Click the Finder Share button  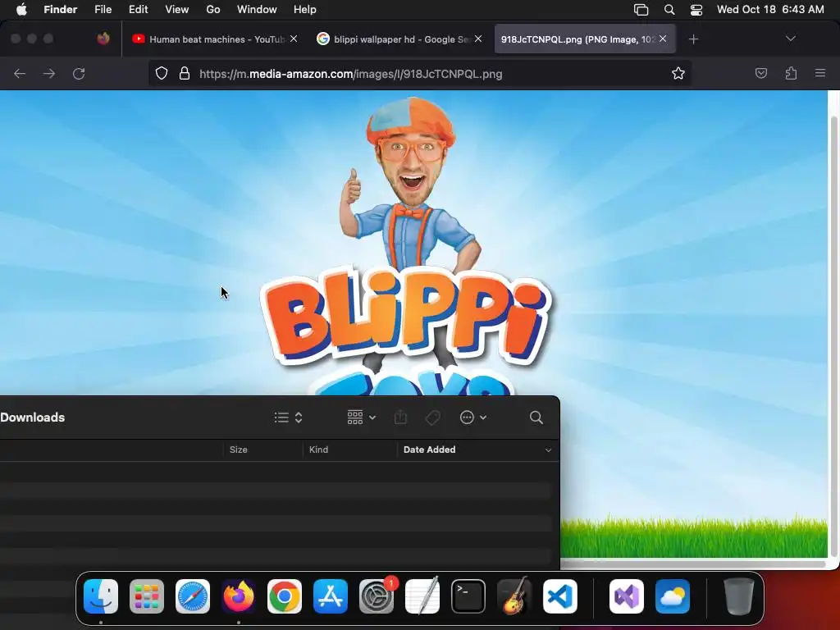click(400, 418)
